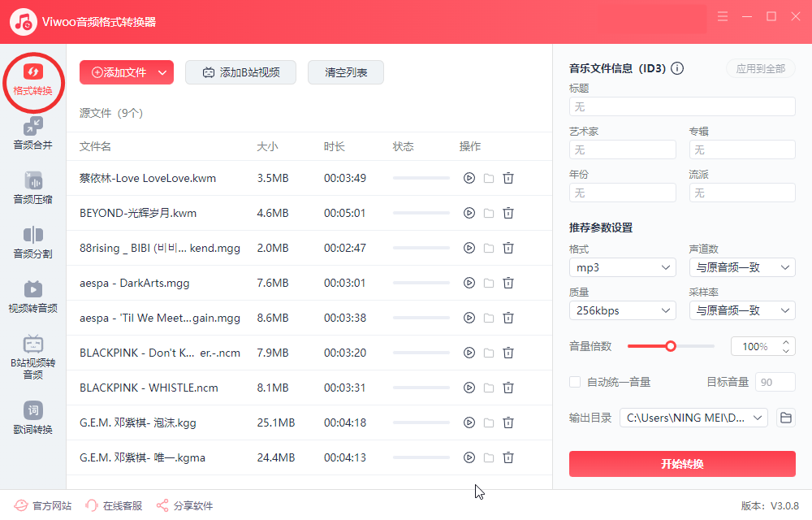Open the 采样率 dropdown
The height and width of the screenshot is (520, 812).
tap(742, 310)
